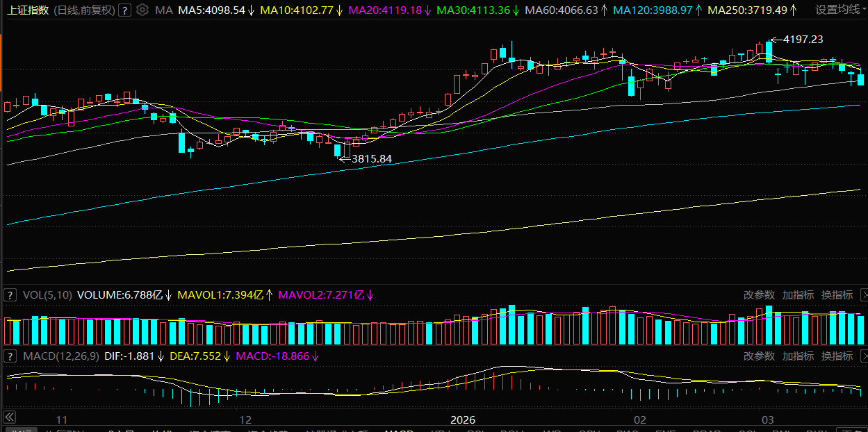
Task: Open the (日线,前复权) period selector
Action: tap(84, 10)
